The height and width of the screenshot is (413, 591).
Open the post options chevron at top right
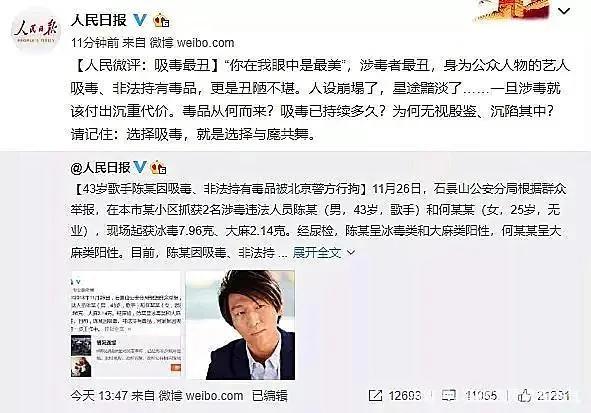coord(563,11)
